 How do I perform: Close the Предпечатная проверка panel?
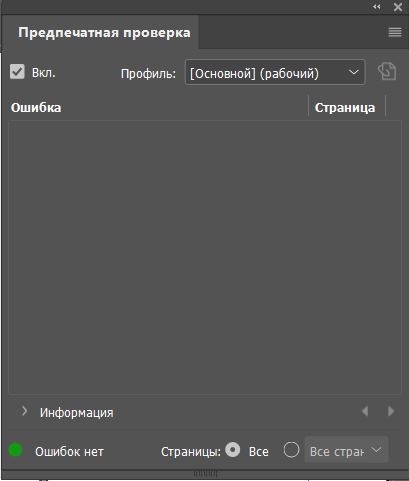[398, 7]
